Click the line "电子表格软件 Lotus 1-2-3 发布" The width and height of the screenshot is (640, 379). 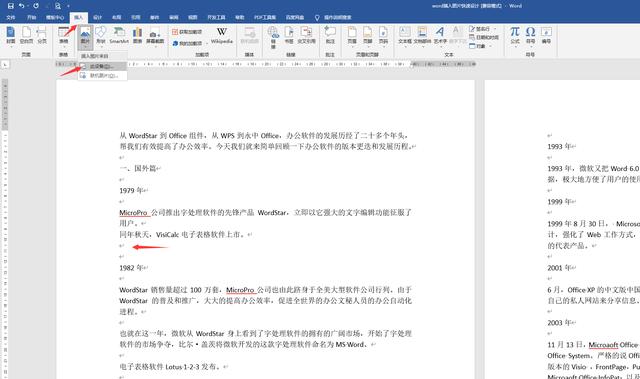click(170, 367)
